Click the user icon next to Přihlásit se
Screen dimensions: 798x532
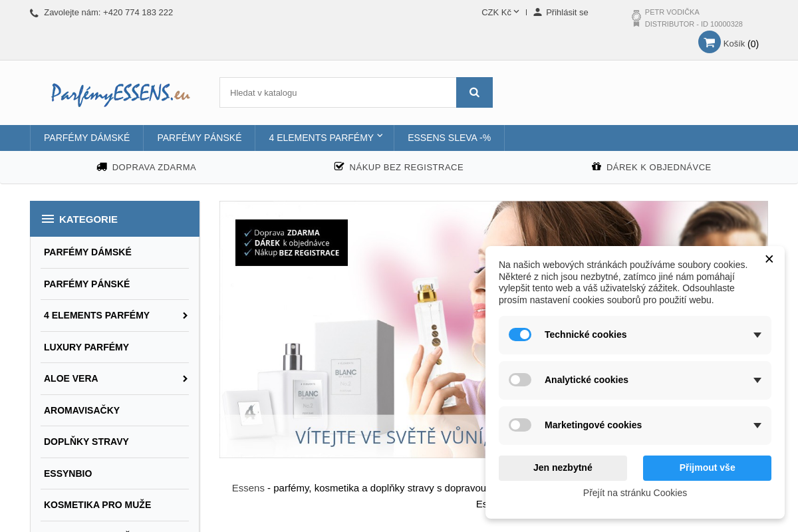click(x=537, y=12)
